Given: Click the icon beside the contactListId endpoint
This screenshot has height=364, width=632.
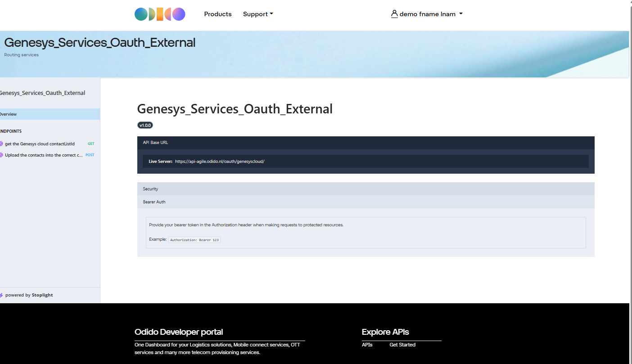Looking at the screenshot, I should 1,144.
